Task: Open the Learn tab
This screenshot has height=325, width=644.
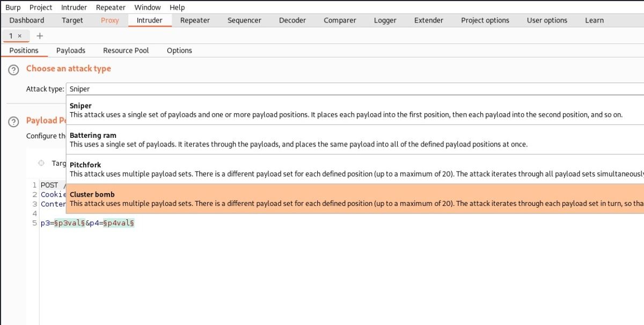Action: pos(594,20)
